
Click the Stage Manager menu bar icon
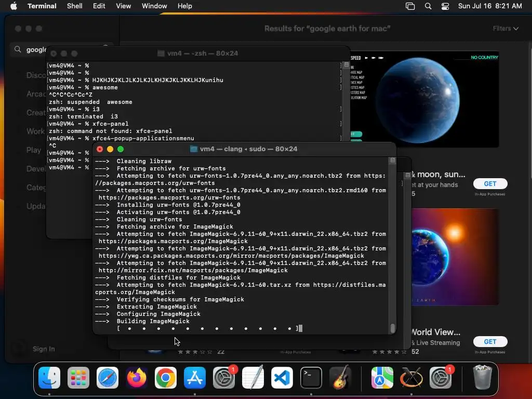(410, 6)
